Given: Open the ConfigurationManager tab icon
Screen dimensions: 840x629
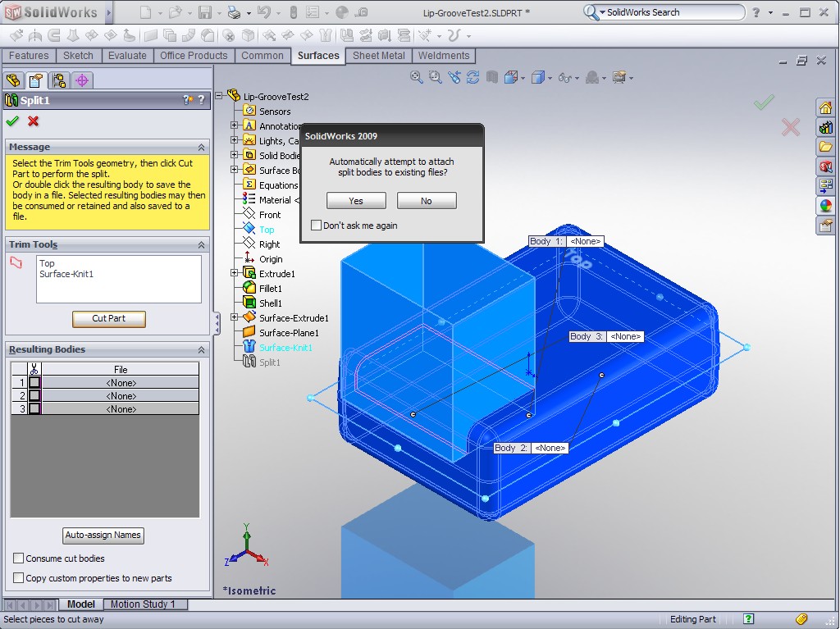Looking at the screenshot, I should point(58,80).
